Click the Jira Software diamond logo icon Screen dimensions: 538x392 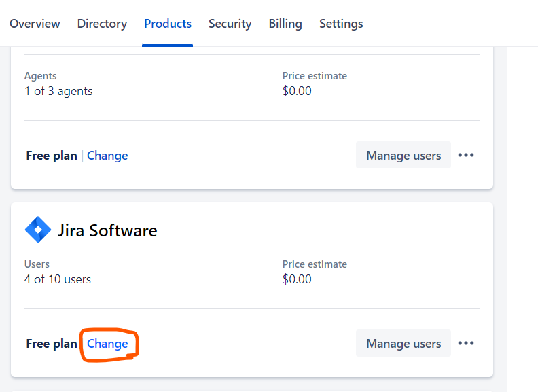click(38, 230)
